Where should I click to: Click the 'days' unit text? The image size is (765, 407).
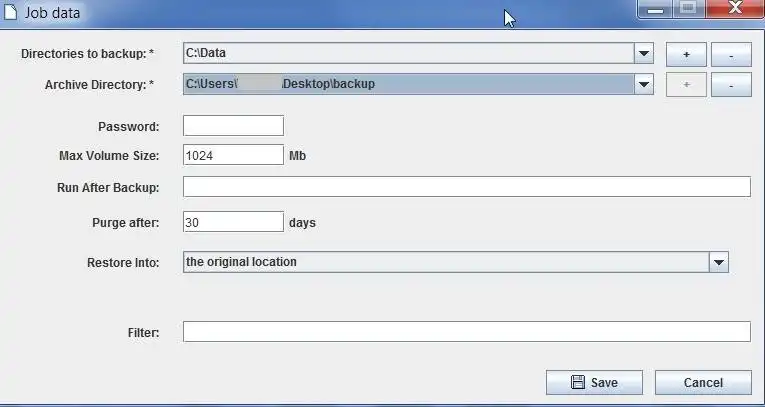(x=302, y=223)
